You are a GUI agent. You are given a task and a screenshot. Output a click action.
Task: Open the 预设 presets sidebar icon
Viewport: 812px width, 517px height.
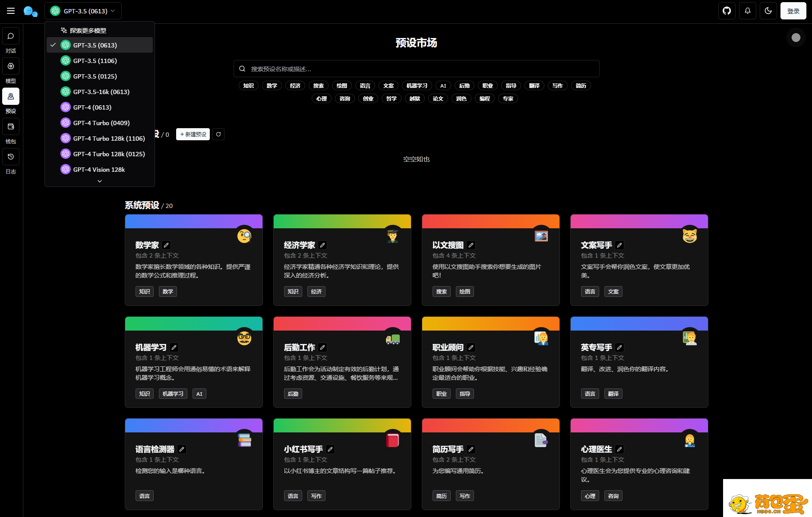(x=11, y=96)
